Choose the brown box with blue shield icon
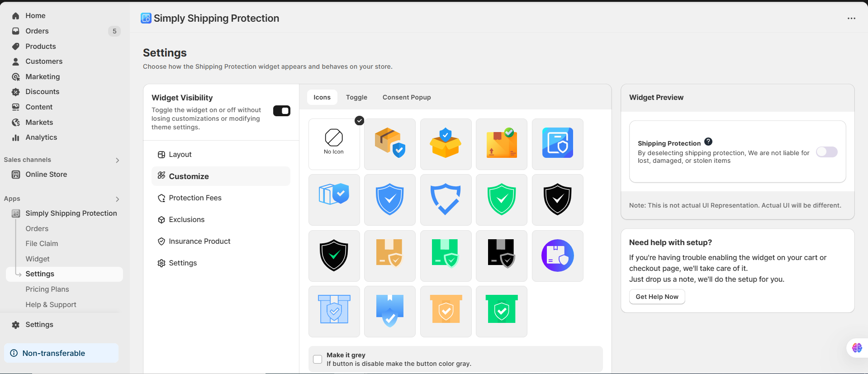The width and height of the screenshot is (868, 374). (x=390, y=144)
